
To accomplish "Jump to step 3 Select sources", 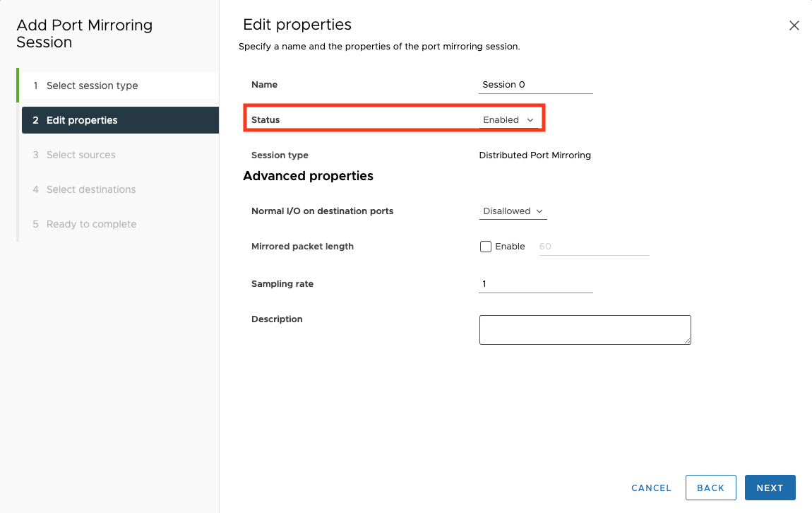I will [x=80, y=155].
